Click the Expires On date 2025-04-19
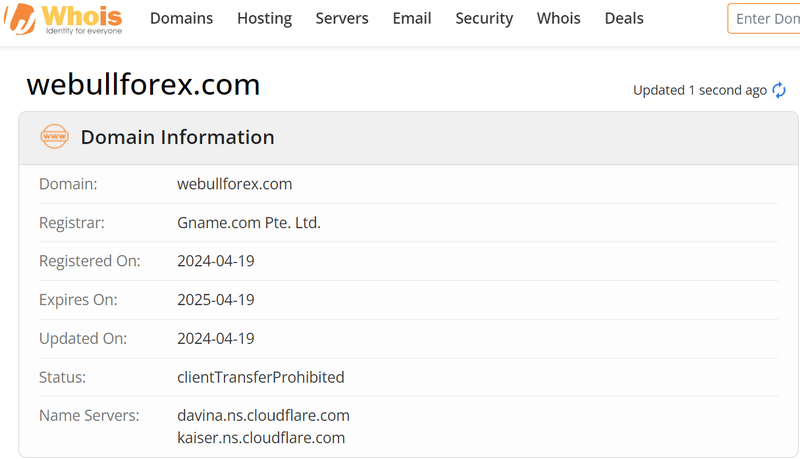The image size is (800, 459). pyautogui.click(x=216, y=299)
